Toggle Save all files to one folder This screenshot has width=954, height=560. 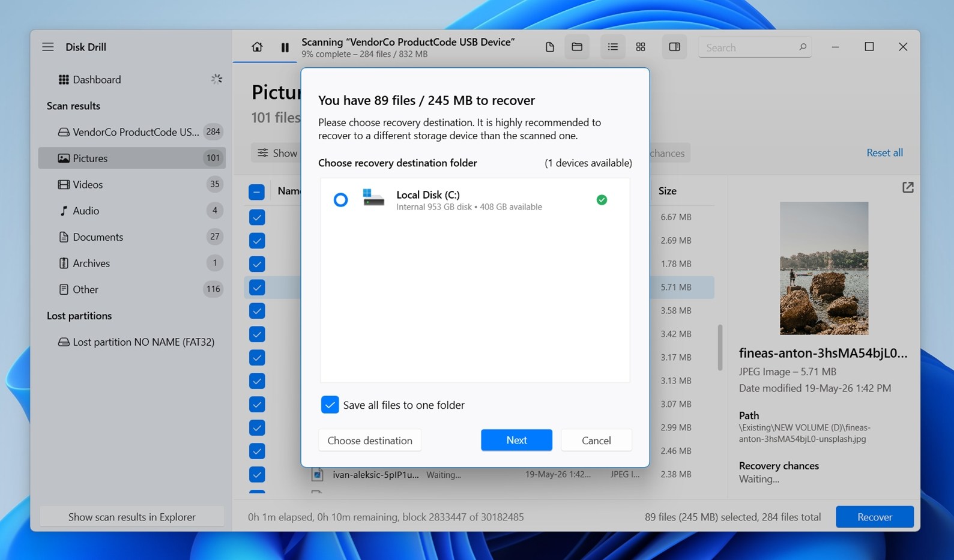pos(330,405)
